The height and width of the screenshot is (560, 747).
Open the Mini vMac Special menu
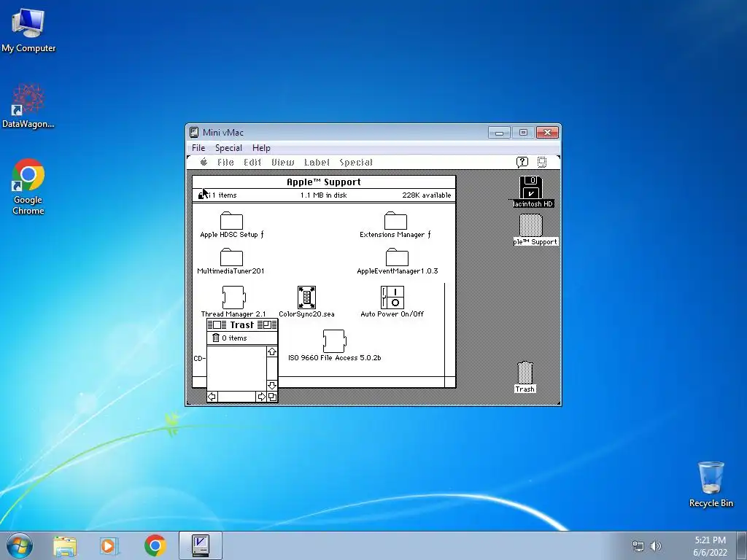pos(228,147)
